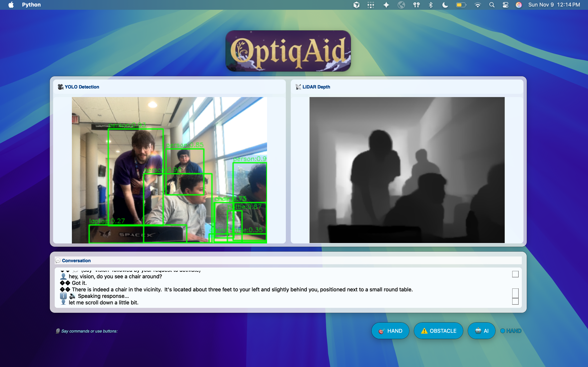Click the HAND status indicator dot
Screen dimensions: 588x367
tap(502, 331)
